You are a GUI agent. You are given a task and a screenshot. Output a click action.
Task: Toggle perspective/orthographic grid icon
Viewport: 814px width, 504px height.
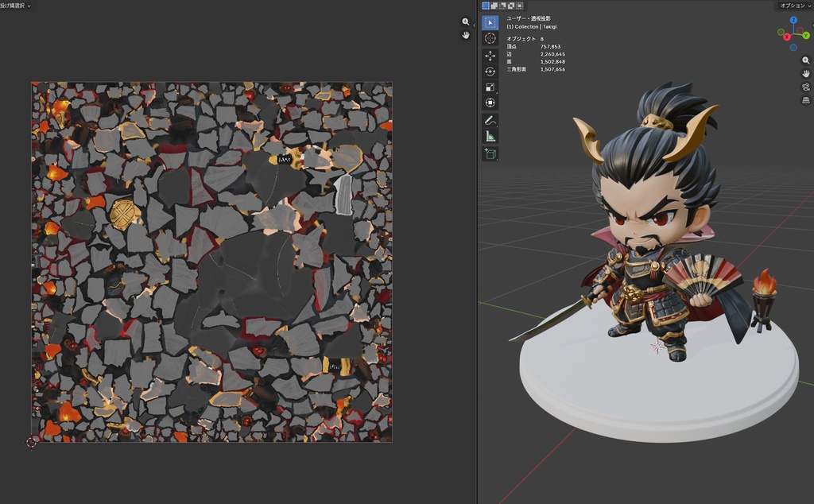click(x=806, y=100)
